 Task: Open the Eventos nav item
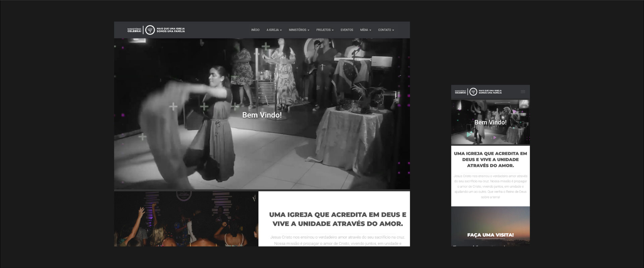click(347, 30)
